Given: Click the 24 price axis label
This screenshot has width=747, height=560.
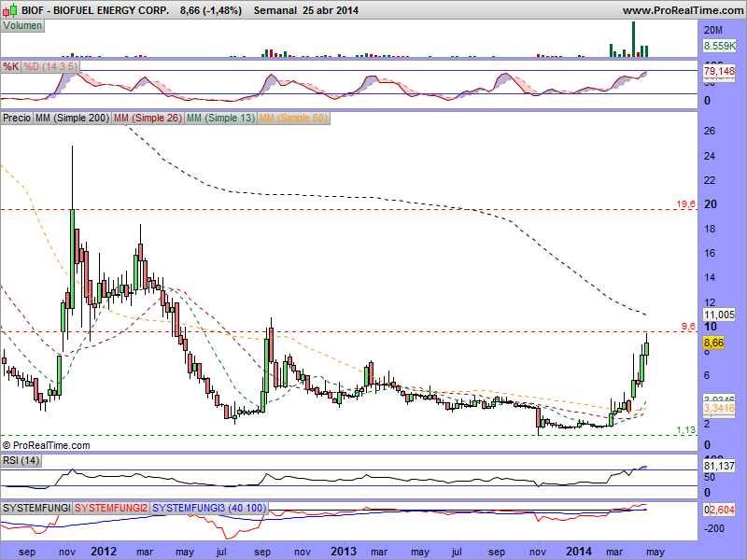Looking at the screenshot, I should (710, 156).
